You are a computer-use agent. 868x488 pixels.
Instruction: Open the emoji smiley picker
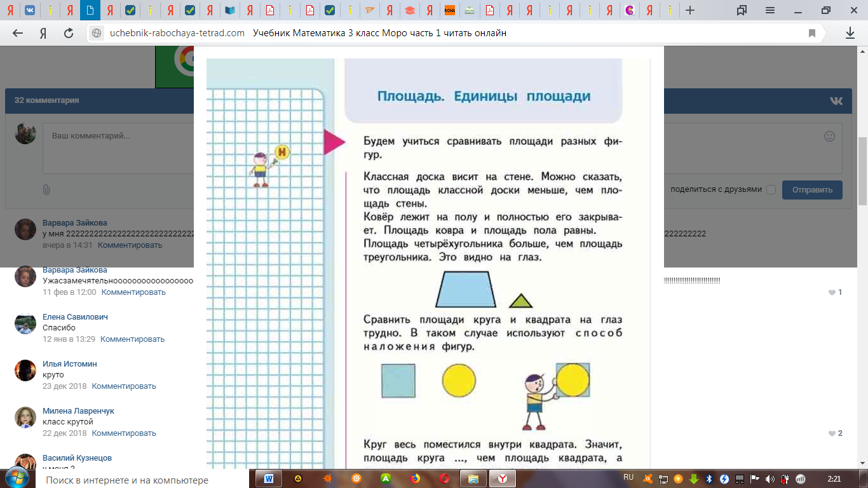point(829,136)
